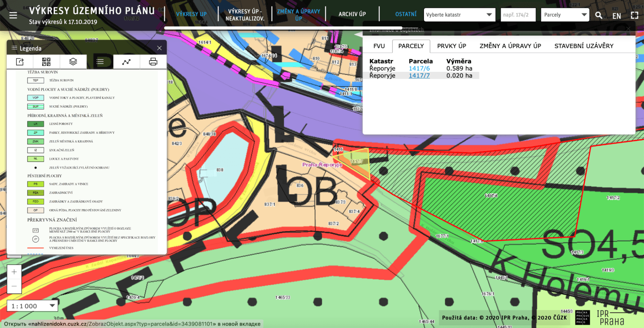Screen dimensions: 644x328
Task: Click the ZMK zeleň městská legend swatch
Action: pyautogui.click(x=35, y=141)
